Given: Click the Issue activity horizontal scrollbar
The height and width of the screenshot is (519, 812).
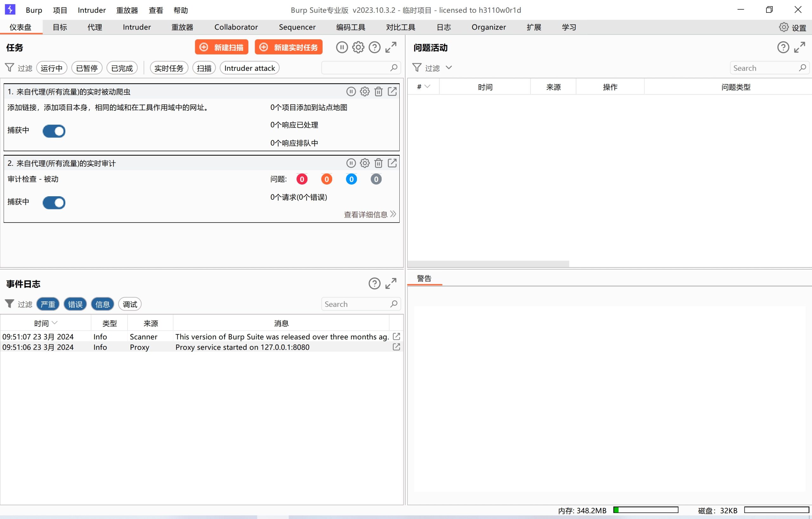Looking at the screenshot, I should click(x=488, y=264).
